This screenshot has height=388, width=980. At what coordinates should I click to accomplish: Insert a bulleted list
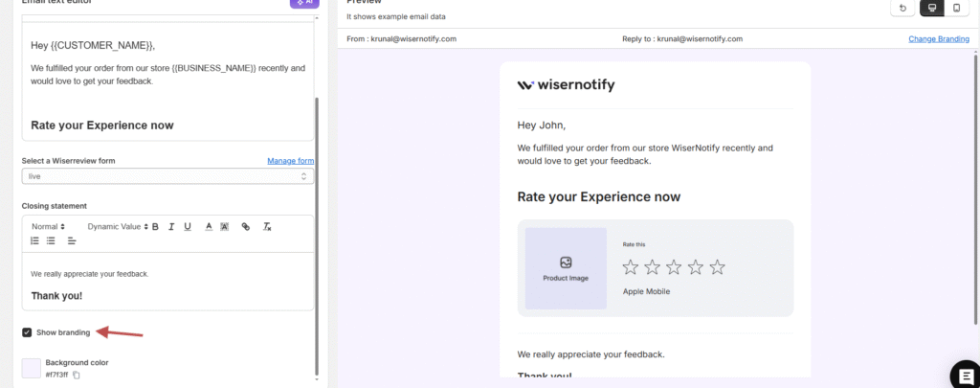(51, 240)
